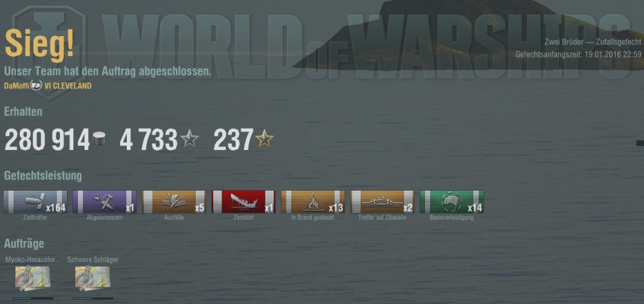The image size is (644, 304).
Task: Click the player name DaMoffi
Action: point(17,86)
